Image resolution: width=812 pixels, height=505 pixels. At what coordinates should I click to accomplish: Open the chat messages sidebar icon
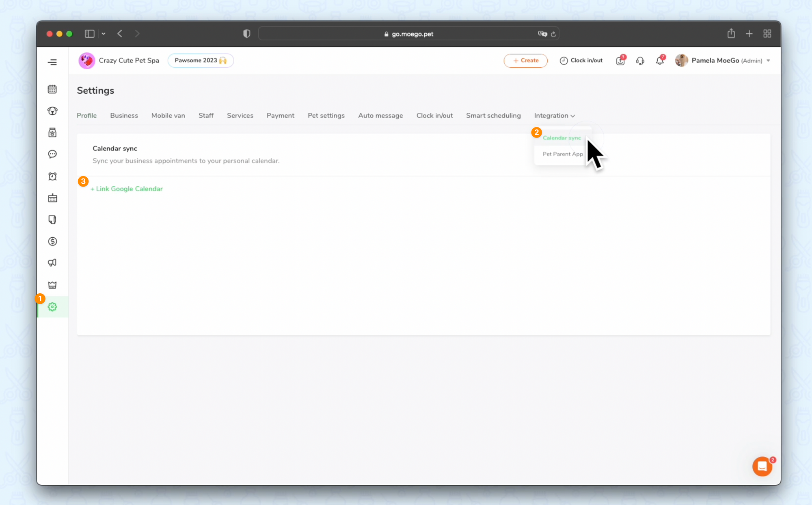[x=52, y=154]
